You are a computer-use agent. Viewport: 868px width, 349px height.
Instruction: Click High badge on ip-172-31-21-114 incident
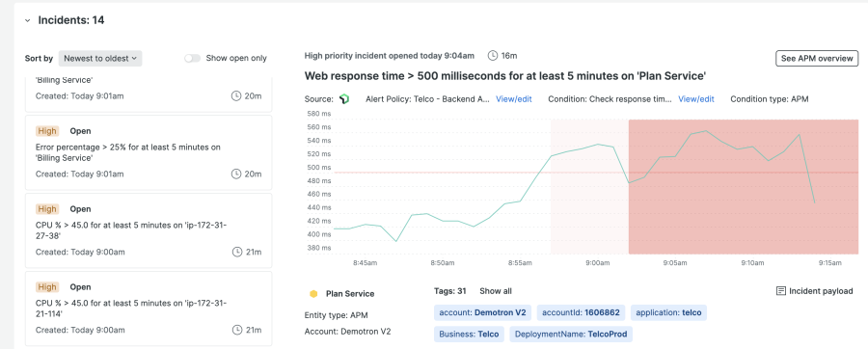(47, 287)
